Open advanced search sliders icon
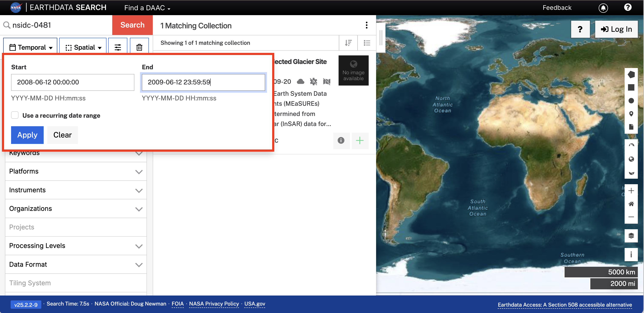 click(x=118, y=47)
